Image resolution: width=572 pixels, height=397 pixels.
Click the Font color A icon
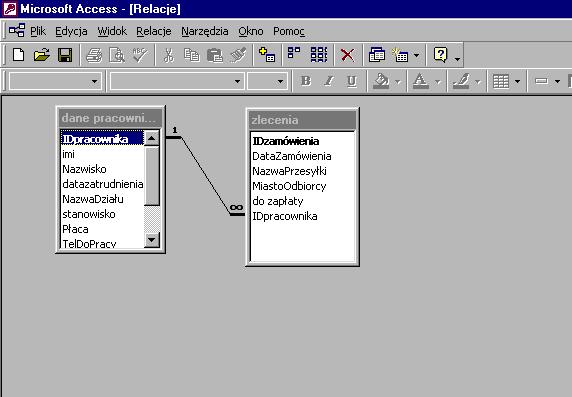click(x=420, y=81)
